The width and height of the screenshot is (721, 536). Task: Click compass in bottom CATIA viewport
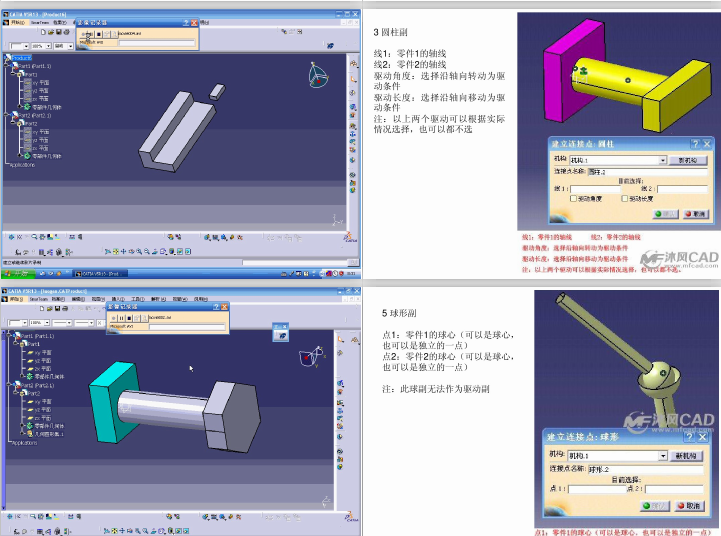[x=312, y=357]
